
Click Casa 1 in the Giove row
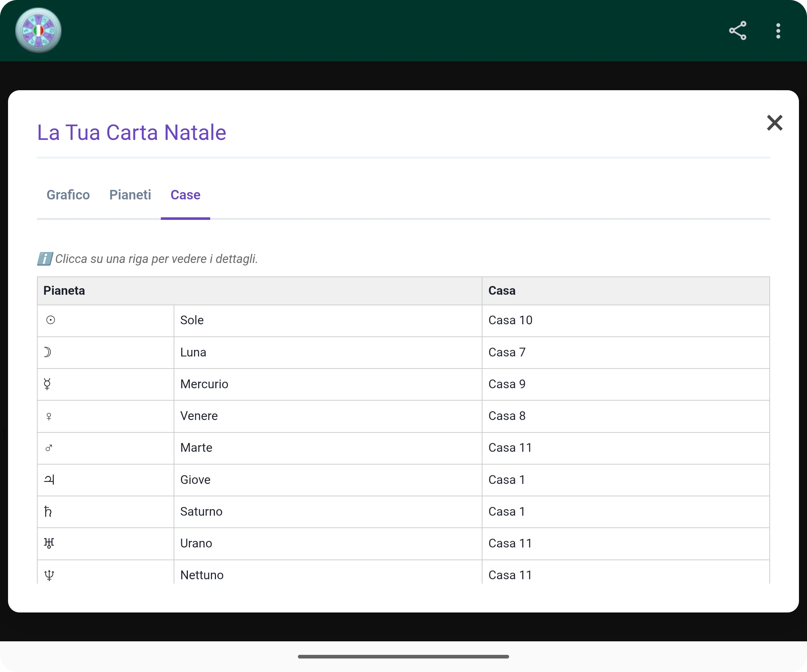[x=626, y=480]
